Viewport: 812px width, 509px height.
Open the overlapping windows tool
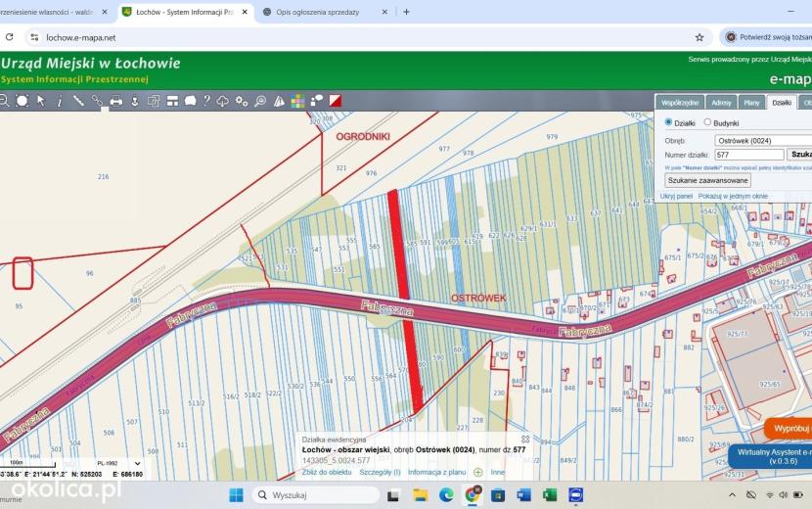point(154,101)
